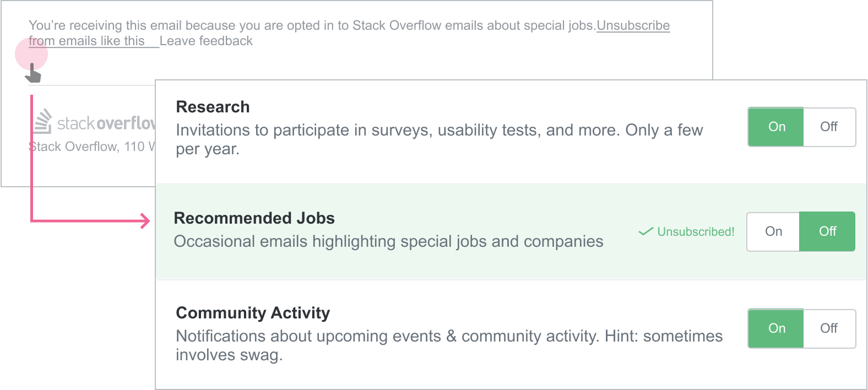Enable Recommended Jobs emails with On
This screenshot has width=868, height=390.
773,232
